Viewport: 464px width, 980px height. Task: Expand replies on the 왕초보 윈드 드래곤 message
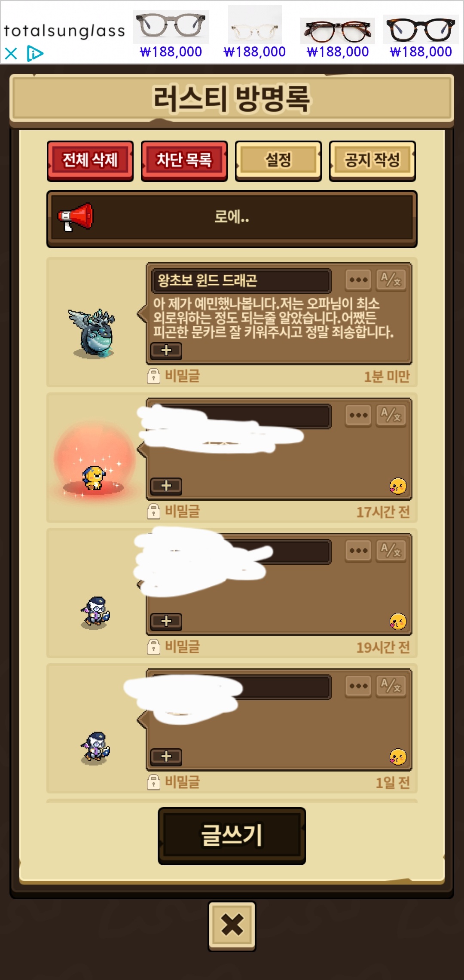pyautogui.click(x=166, y=351)
